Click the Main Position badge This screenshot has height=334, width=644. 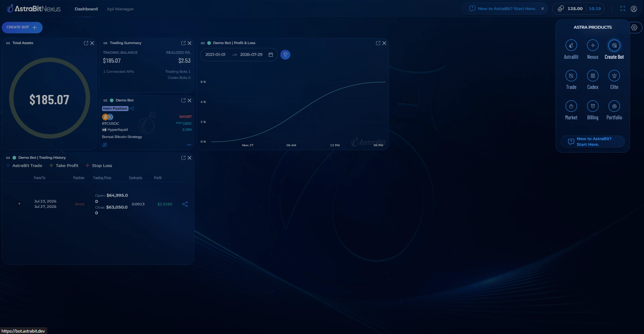pos(115,109)
